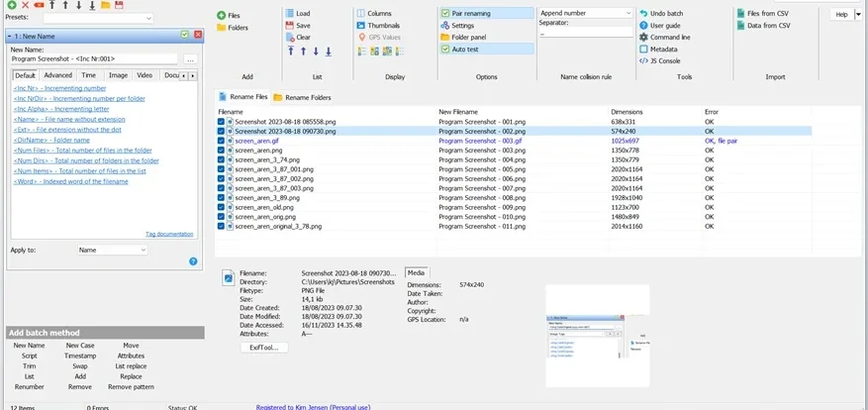Insert the <Inc Nr> Incrementing number tag

59,88
